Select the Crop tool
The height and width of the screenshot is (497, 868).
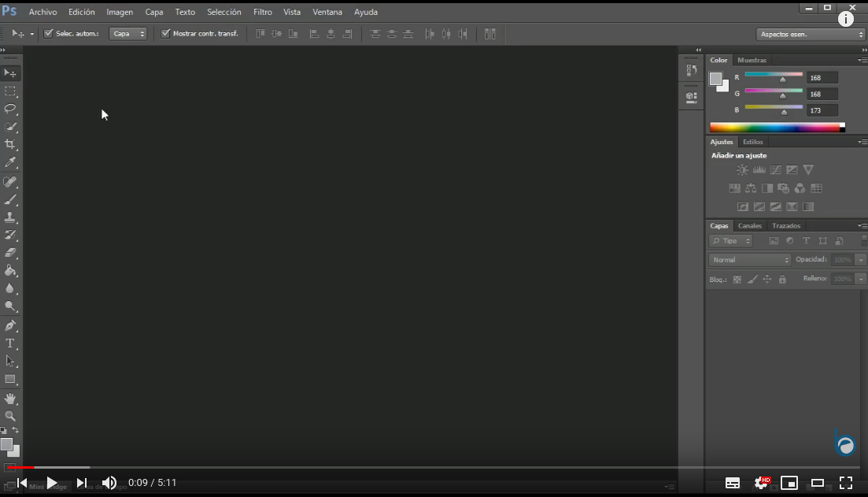pyautogui.click(x=10, y=144)
